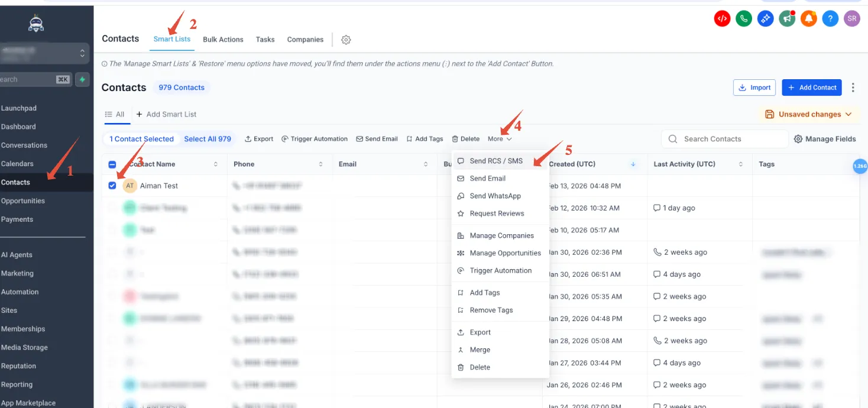Click Select All 979

tap(208, 139)
